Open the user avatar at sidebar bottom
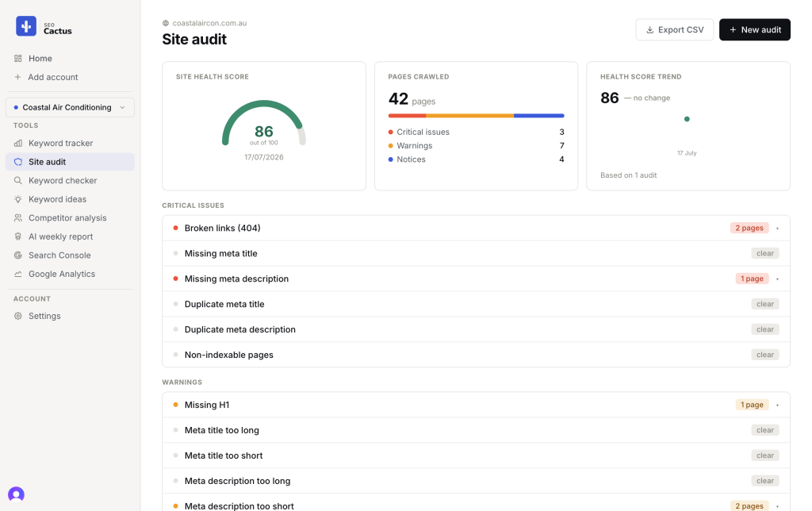 [x=16, y=494]
